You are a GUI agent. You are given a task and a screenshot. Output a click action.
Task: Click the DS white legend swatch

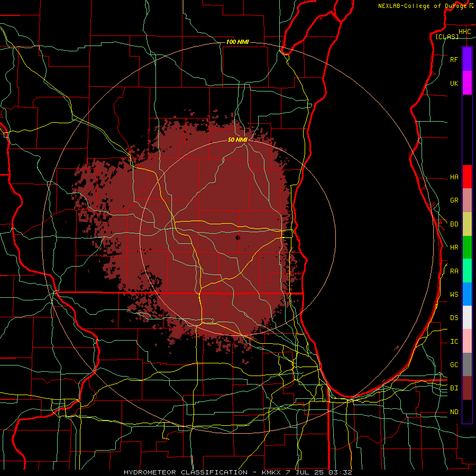[467, 317]
